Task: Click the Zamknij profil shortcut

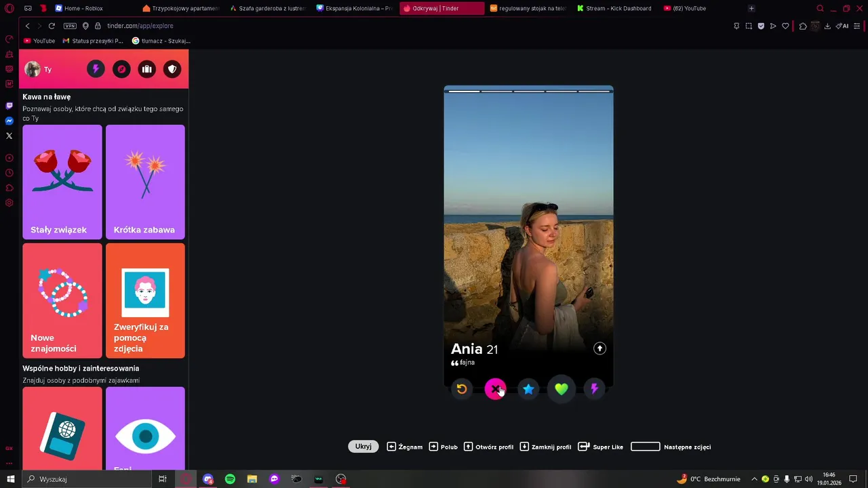Action: coord(546,447)
